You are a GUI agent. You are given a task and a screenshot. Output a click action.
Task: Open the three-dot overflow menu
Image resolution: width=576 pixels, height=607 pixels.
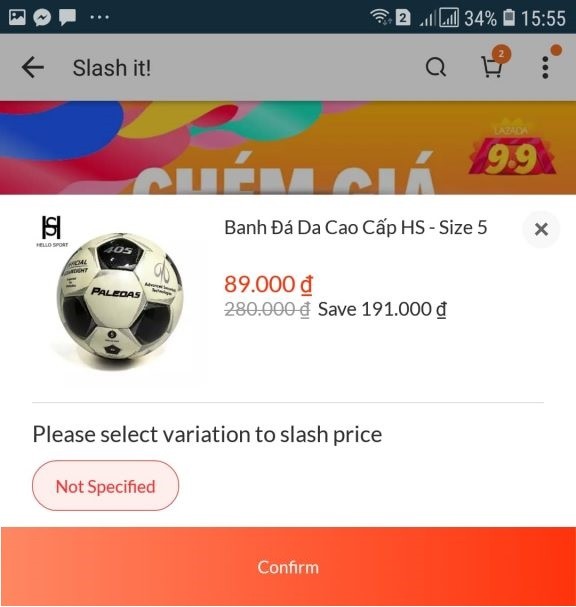click(545, 67)
